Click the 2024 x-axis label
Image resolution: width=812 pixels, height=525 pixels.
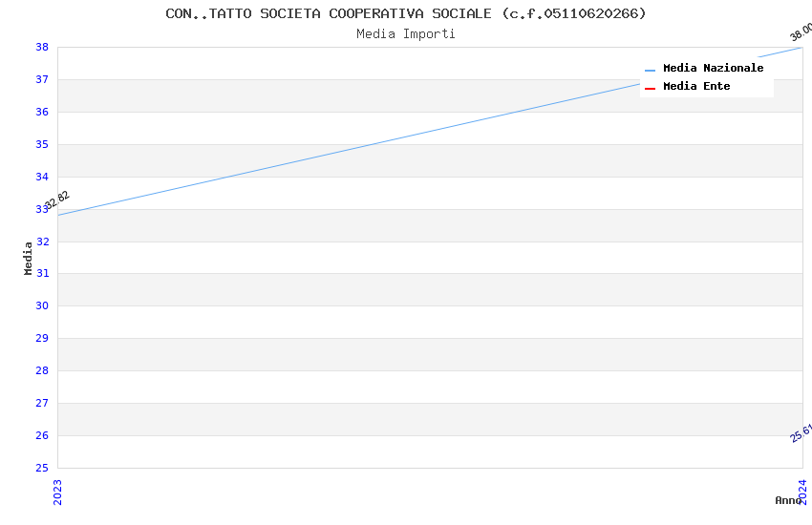(x=802, y=492)
